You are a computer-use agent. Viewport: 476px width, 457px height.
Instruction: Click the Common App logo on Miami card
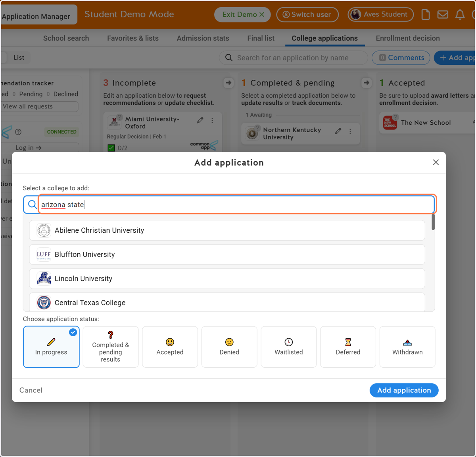pyautogui.click(x=204, y=146)
